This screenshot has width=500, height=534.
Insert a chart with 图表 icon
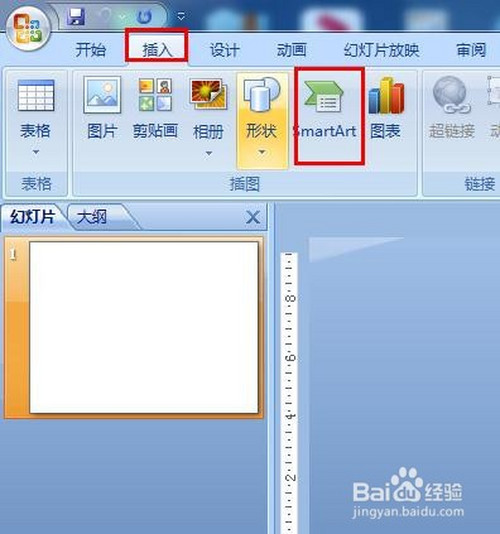(386, 95)
